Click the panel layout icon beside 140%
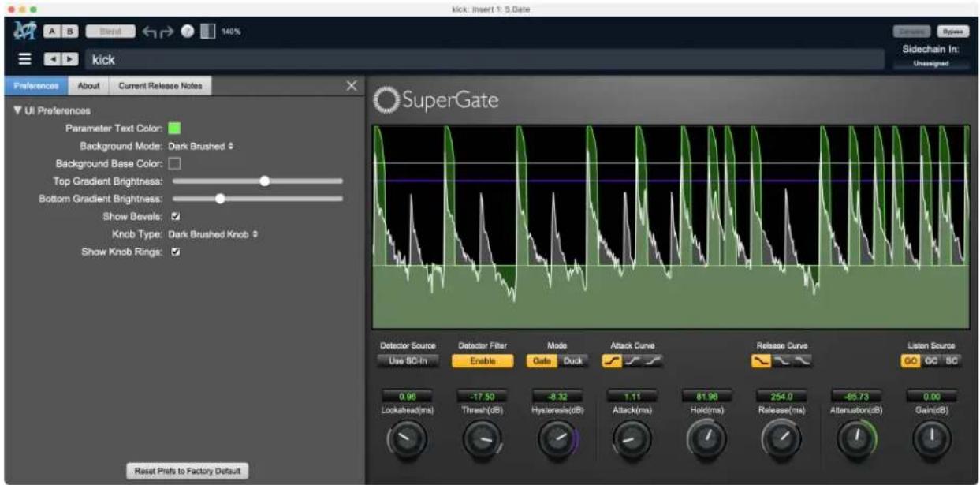The width and height of the screenshot is (980, 485). point(207,32)
